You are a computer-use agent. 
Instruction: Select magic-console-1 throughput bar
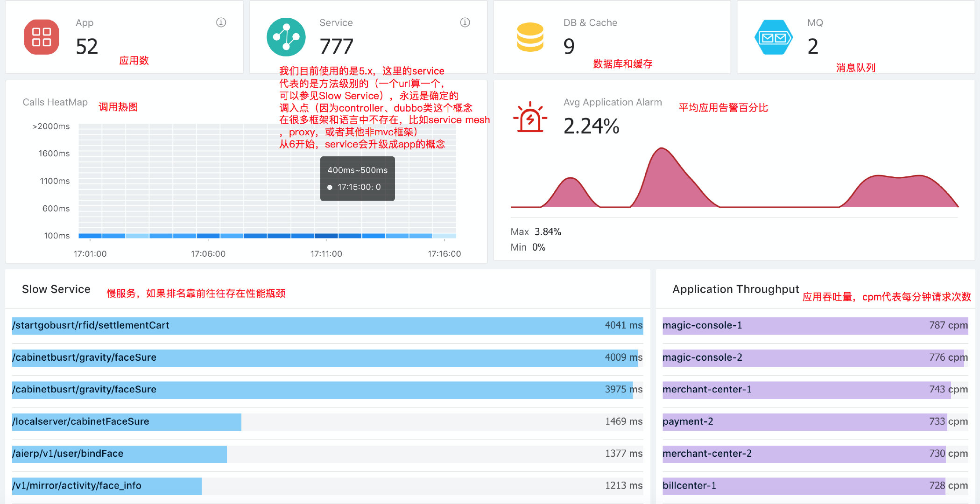pyautogui.click(x=815, y=326)
